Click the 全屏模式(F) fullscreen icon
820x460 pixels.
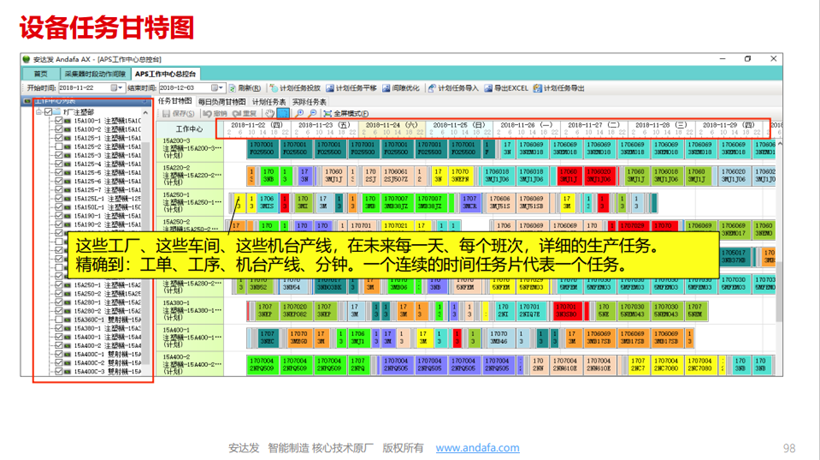click(x=327, y=113)
